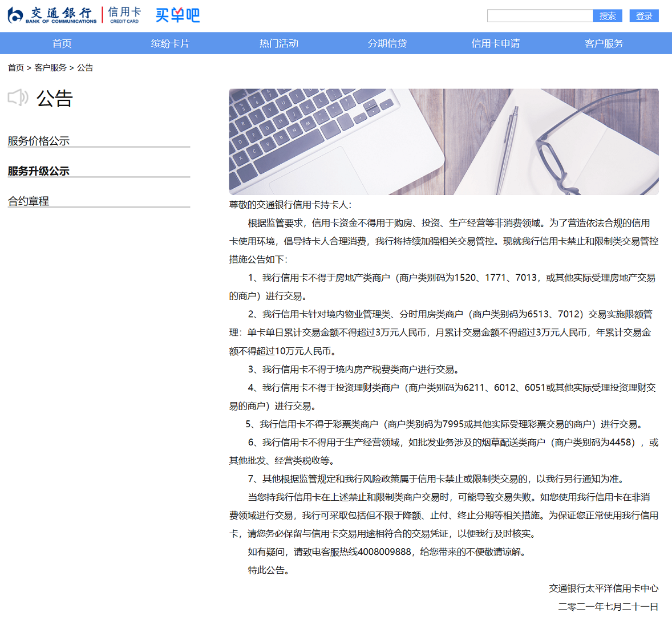Screen dimensions: 672x641
Task: Open 合约章程 sidebar link
Action: (29, 201)
